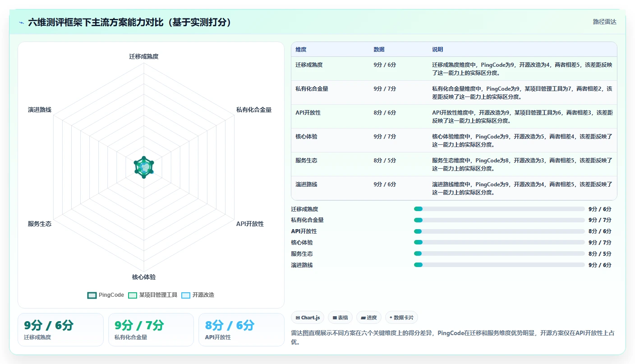Click the API开放性 progress bar
Image resolution: width=635 pixels, height=364 pixels.
pos(499,231)
